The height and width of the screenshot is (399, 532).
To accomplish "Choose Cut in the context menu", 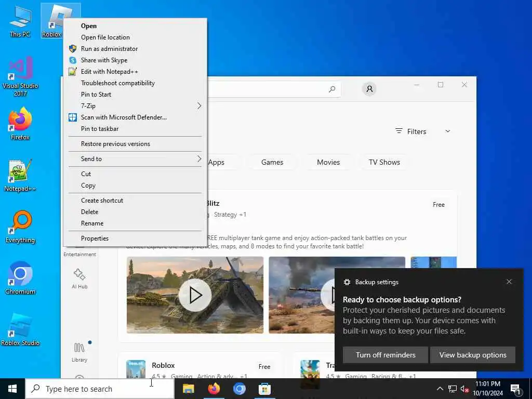I will click(x=135, y=174).
